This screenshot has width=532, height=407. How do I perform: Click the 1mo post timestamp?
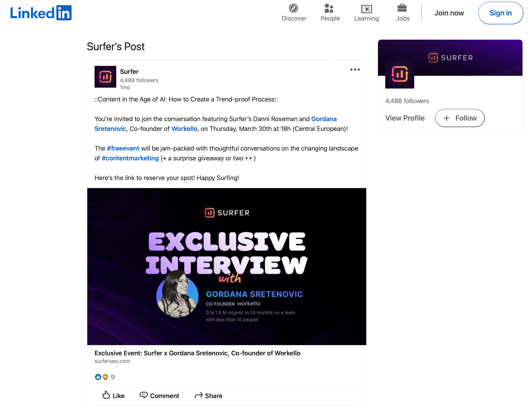click(x=125, y=87)
